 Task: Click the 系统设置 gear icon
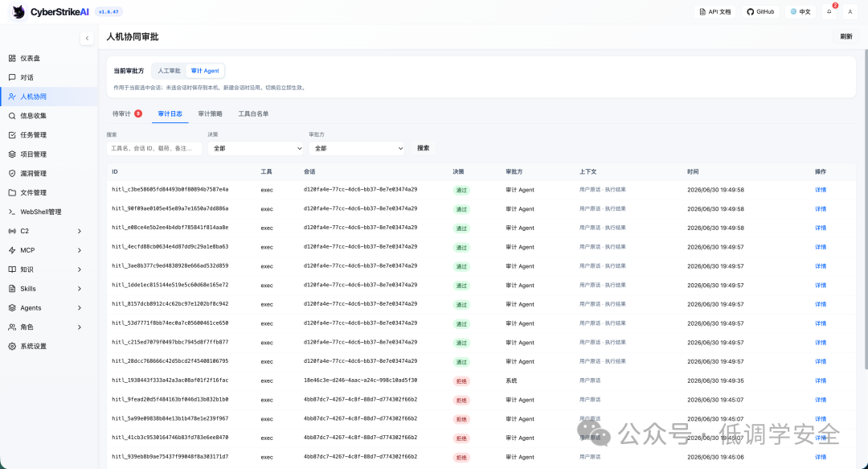[12, 347]
